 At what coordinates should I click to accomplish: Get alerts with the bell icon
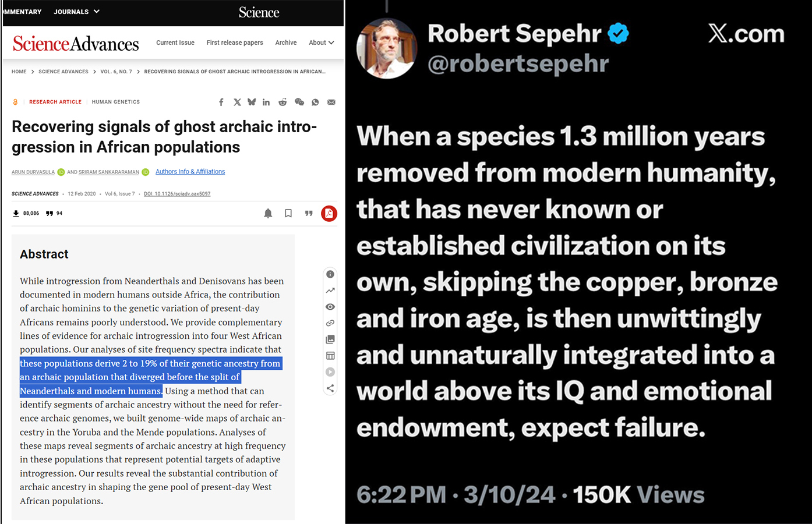268,214
